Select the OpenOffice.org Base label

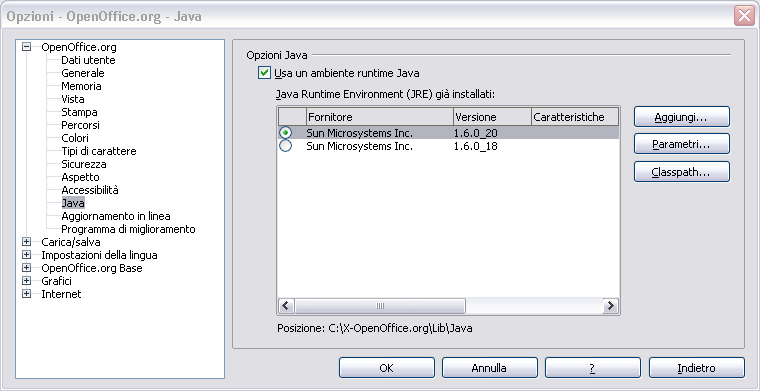[92, 268]
